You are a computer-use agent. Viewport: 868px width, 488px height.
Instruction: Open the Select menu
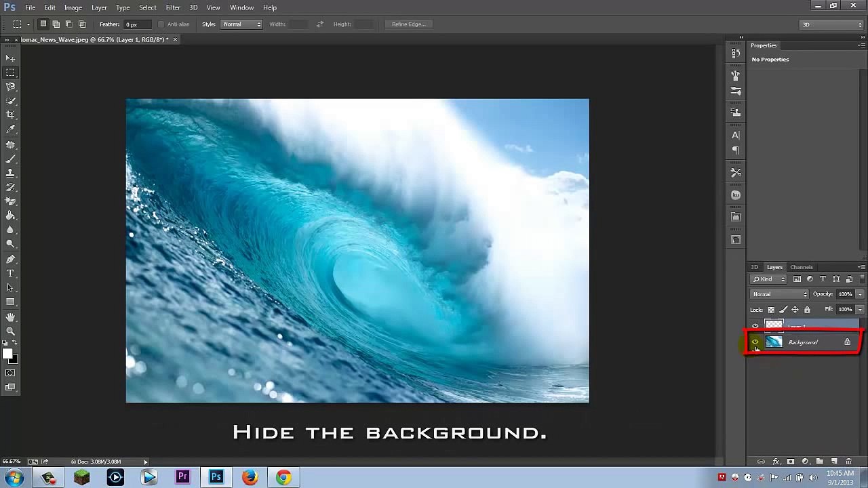(x=147, y=7)
